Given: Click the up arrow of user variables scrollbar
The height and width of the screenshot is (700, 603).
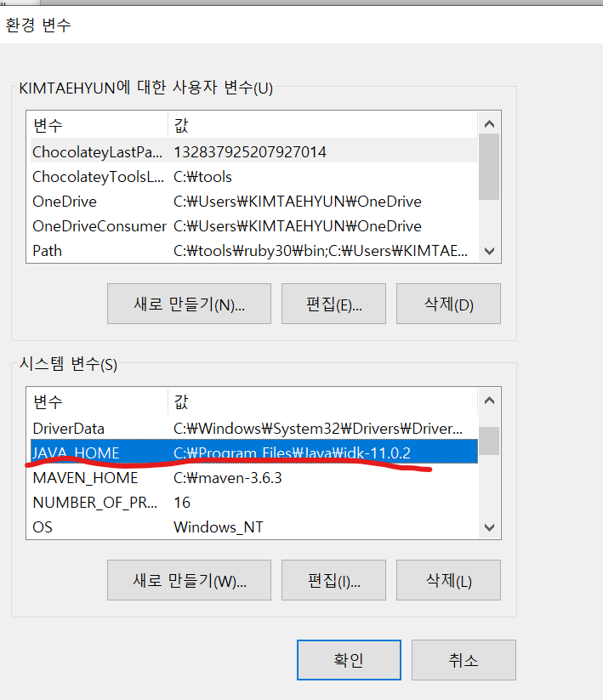Looking at the screenshot, I should 489,123.
